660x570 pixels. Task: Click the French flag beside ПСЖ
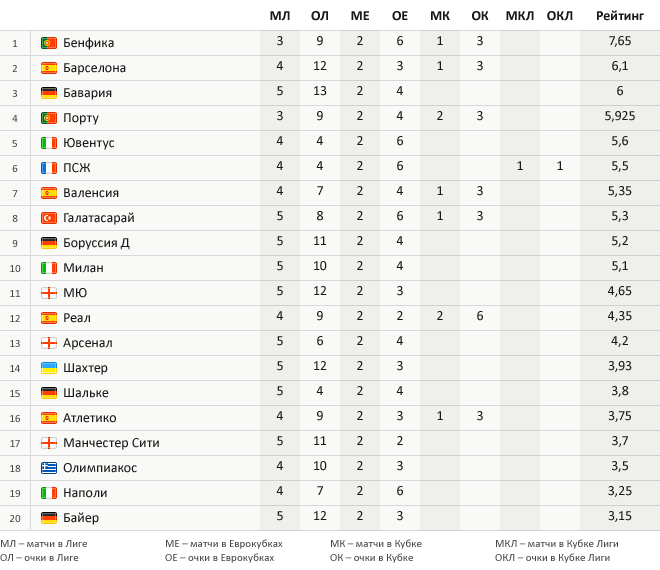pyautogui.click(x=49, y=168)
